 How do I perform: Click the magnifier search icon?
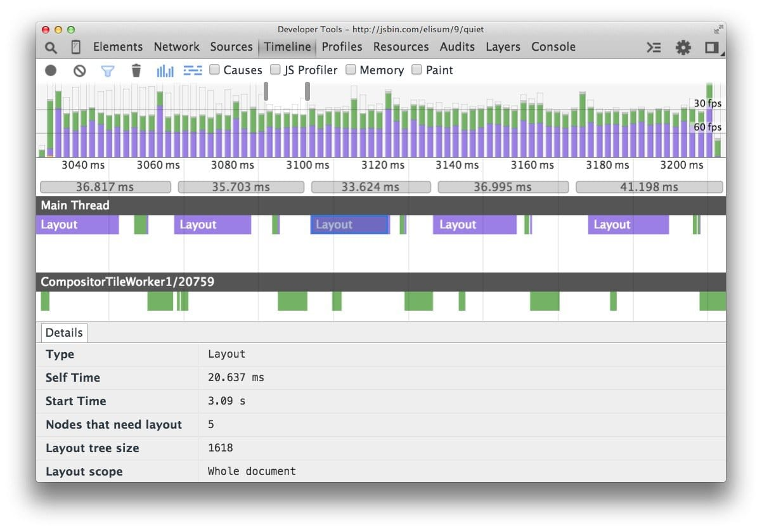pos(51,48)
